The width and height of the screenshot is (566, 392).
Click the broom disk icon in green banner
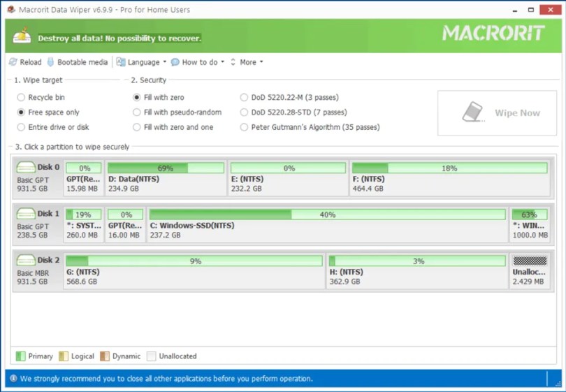coord(22,35)
